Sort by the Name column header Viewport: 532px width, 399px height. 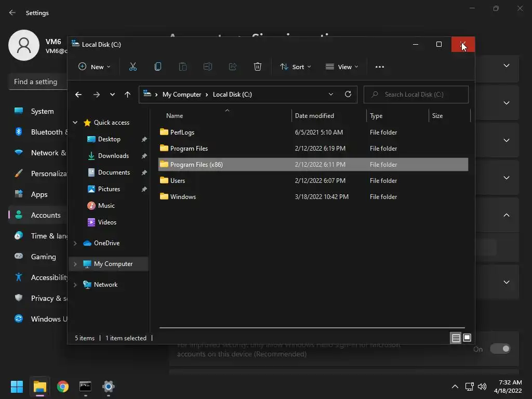(225, 116)
